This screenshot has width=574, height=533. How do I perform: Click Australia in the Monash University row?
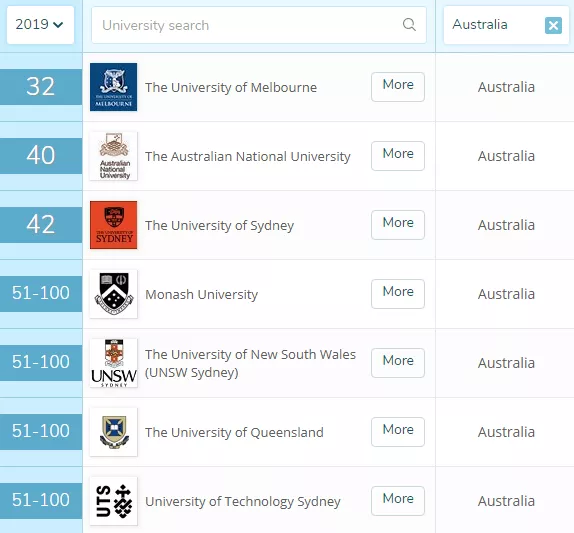[506, 294]
